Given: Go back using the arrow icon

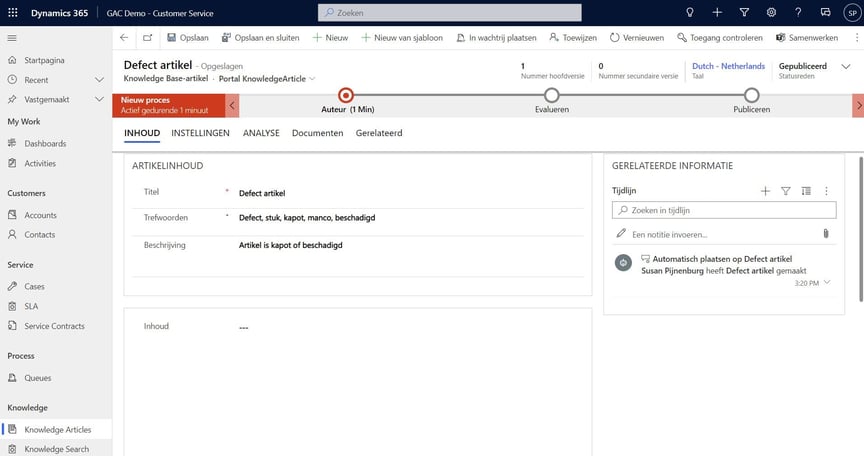Looking at the screenshot, I should tap(124, 37).
